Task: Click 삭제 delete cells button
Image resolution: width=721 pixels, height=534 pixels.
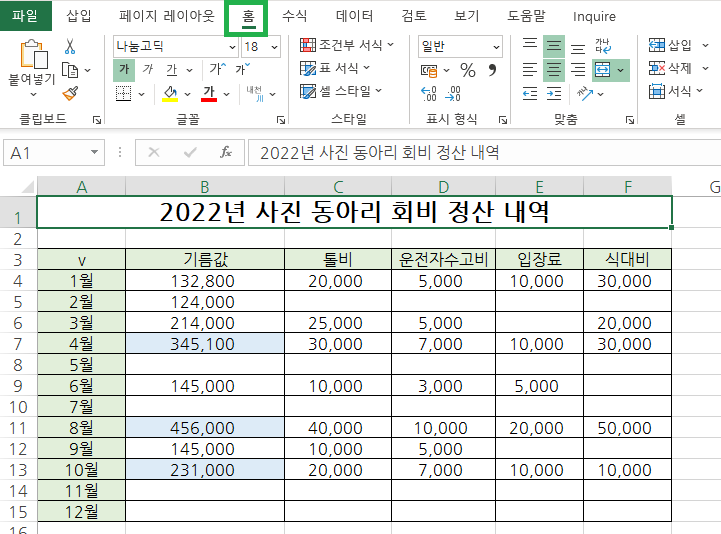Action: pyautogui.click(x=670, y=68)
